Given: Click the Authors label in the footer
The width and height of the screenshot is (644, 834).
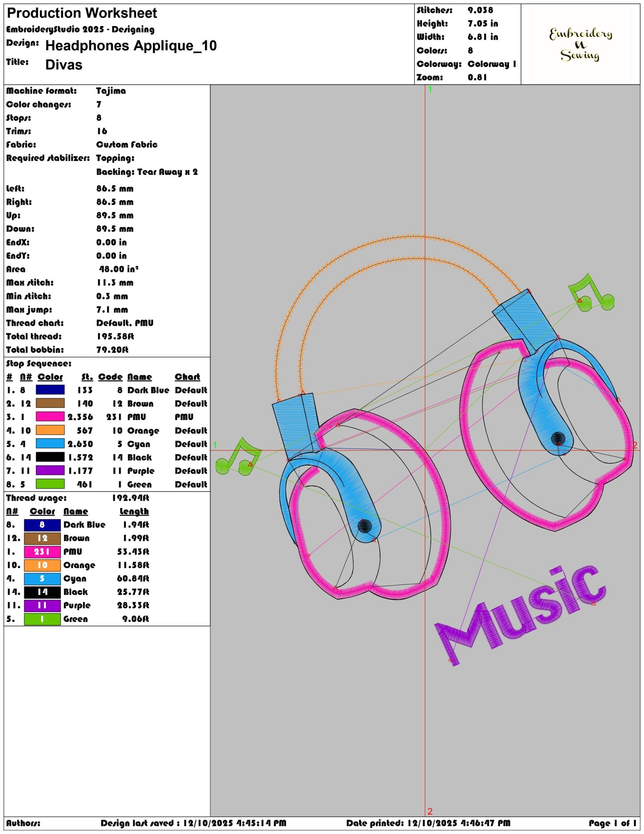Looking at the screenshot, I should pyautogui.click(x=23, y=823).
